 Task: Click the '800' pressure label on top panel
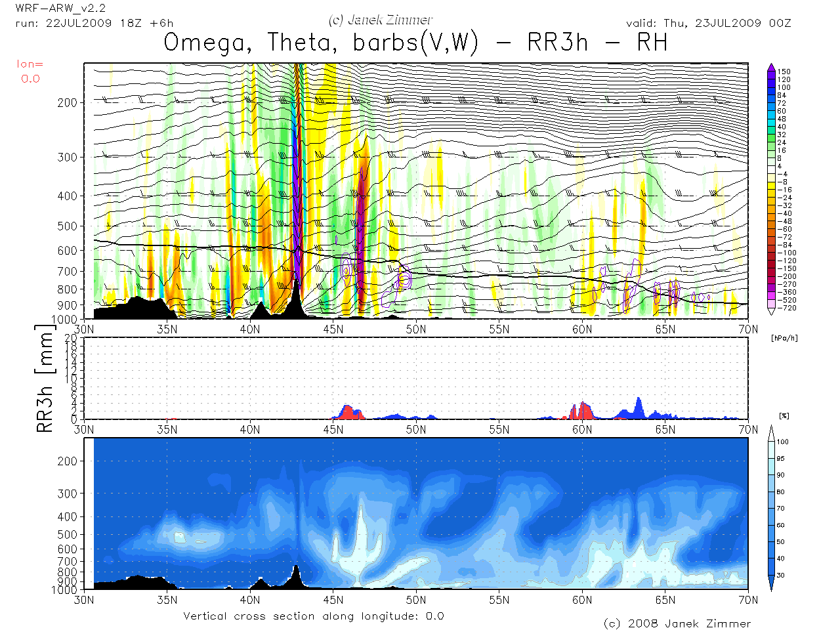point(67,289)
